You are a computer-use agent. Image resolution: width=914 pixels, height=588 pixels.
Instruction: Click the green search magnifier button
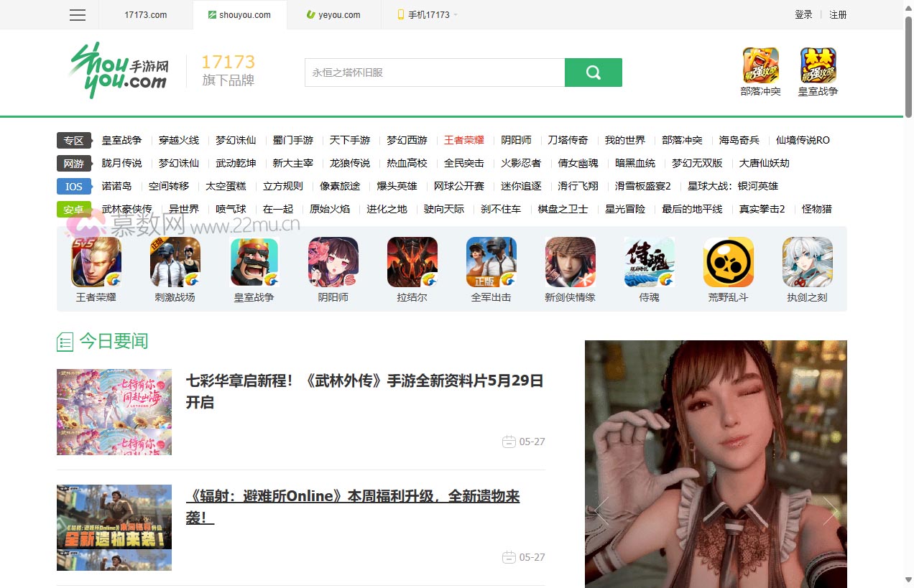[x=593, y=72]
